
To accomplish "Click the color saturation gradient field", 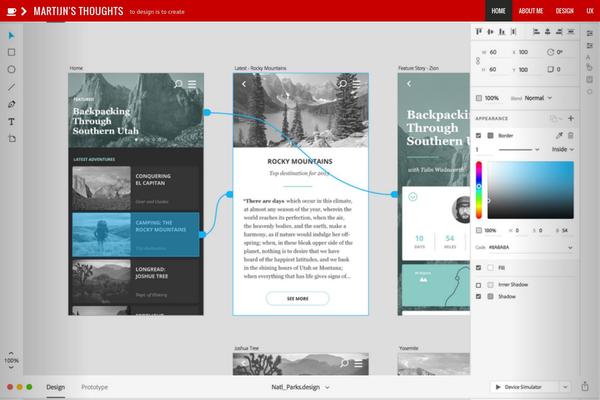I will 530,190.
